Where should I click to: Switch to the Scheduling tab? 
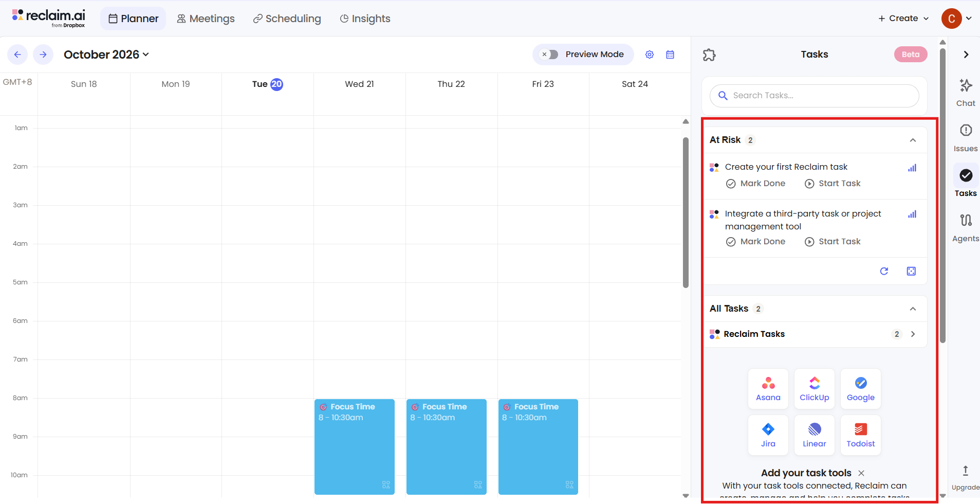click(x=287, y=19)
